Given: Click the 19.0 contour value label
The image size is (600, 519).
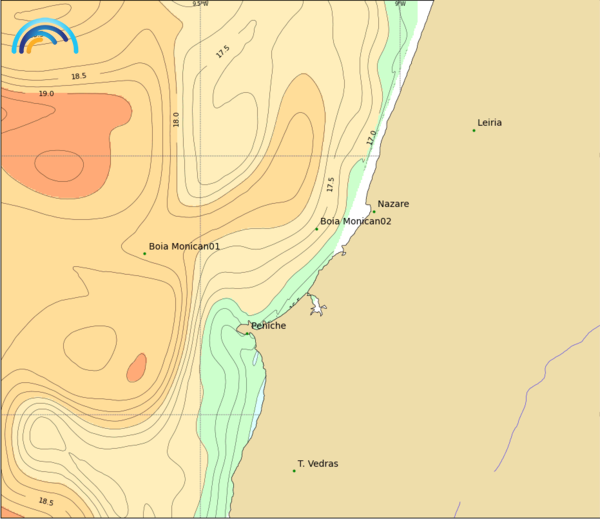Looking at the screenshot, I should tap(46, 94).
